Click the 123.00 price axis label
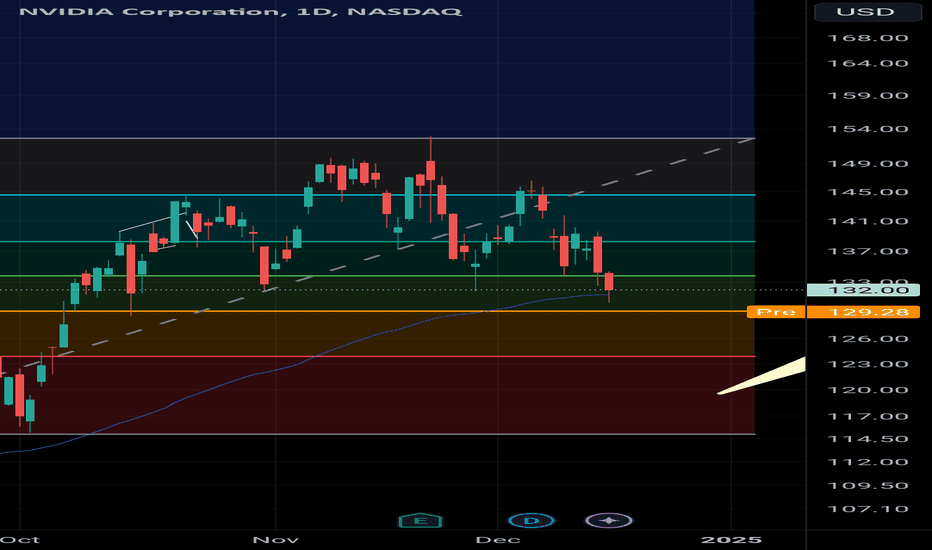The image size is (932, 550). click(868, 364)
